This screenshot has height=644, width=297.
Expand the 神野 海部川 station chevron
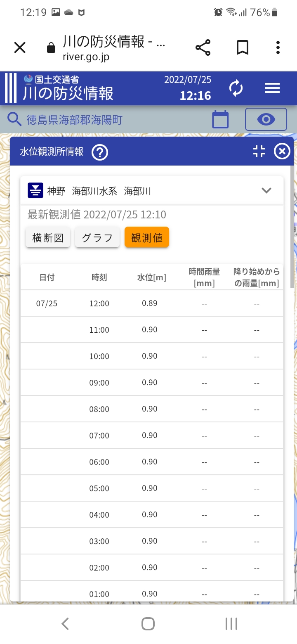tap(266, 190)
